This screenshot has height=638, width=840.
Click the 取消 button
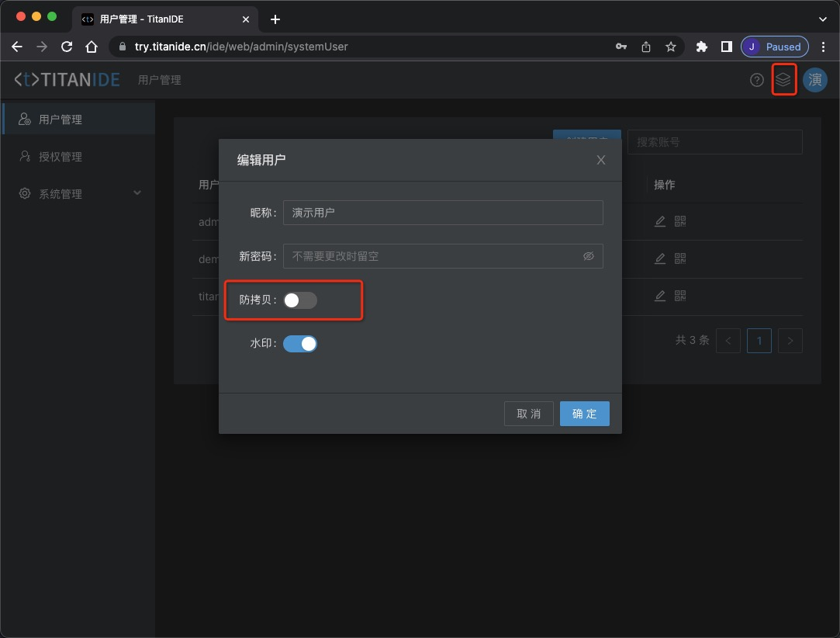tap(528, 414)
